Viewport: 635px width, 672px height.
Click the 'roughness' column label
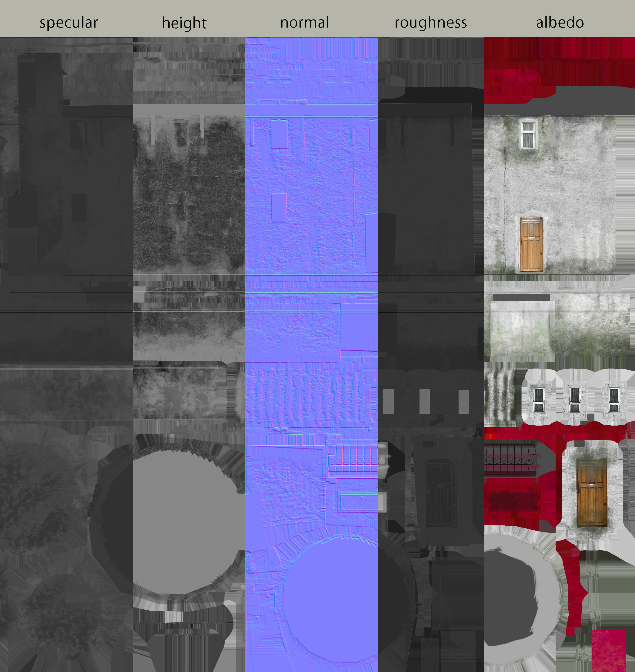pos(431,23)
